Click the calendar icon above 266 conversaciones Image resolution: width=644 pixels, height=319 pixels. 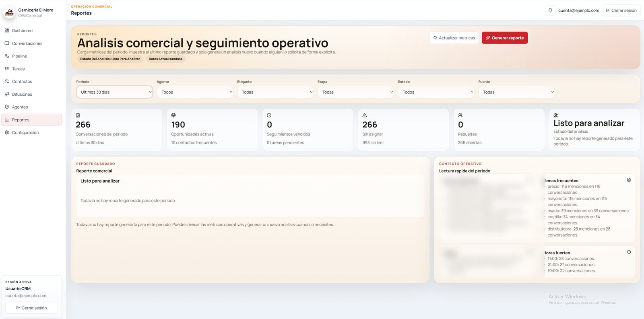pyautogui.click(x=78, y=115)
